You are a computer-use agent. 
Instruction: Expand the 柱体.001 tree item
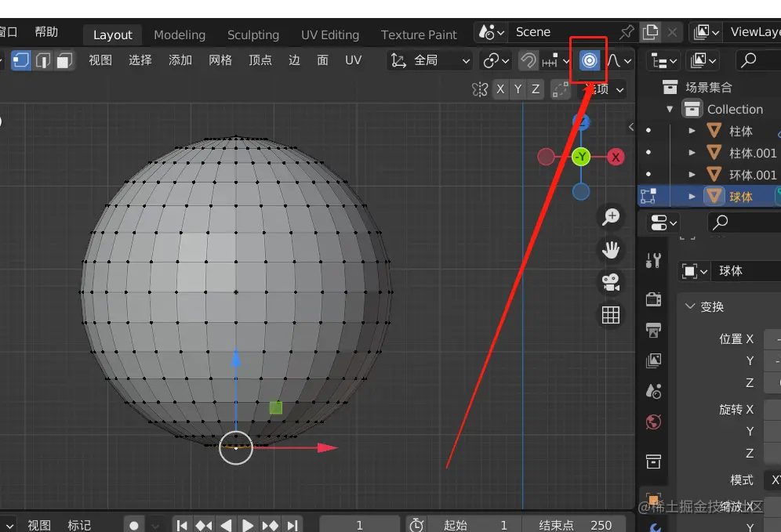pos(692,154)
